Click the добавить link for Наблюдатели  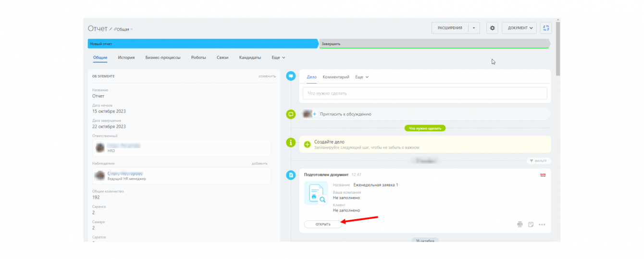(x=260, y=163)
